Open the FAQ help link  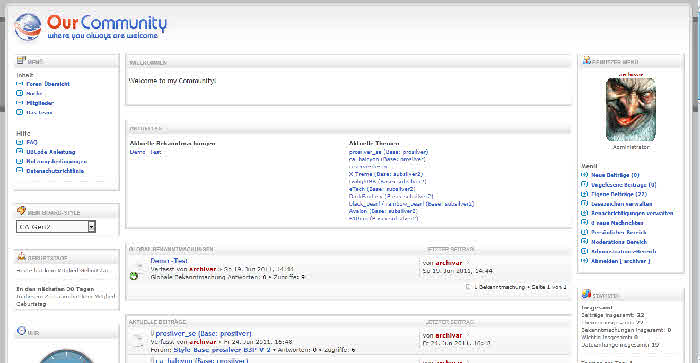coord(32,142)
